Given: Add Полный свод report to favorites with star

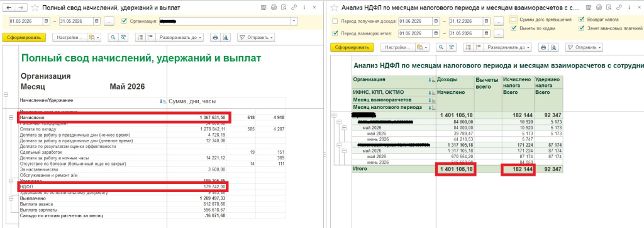Looking at the screenshot, I should [36, 8].
